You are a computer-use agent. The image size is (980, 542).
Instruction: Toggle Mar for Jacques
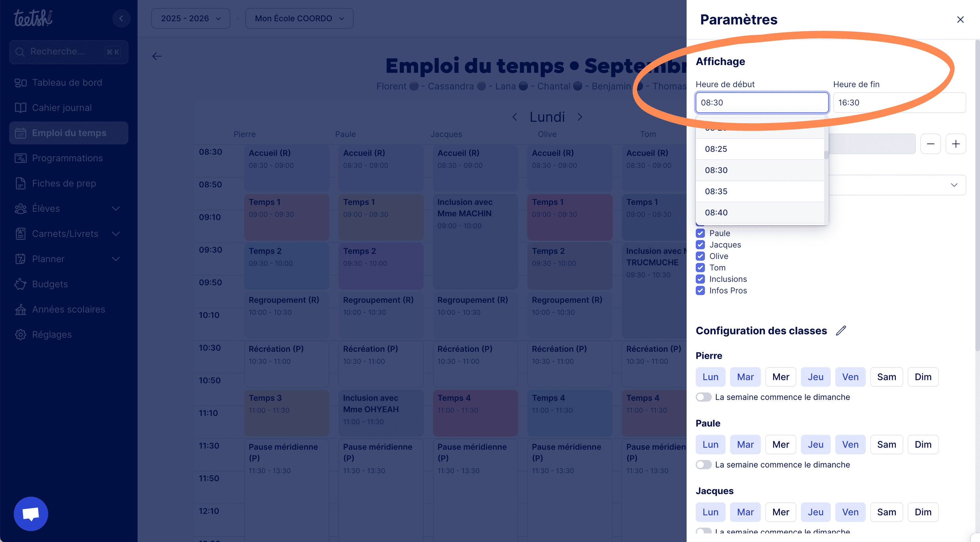745,512
